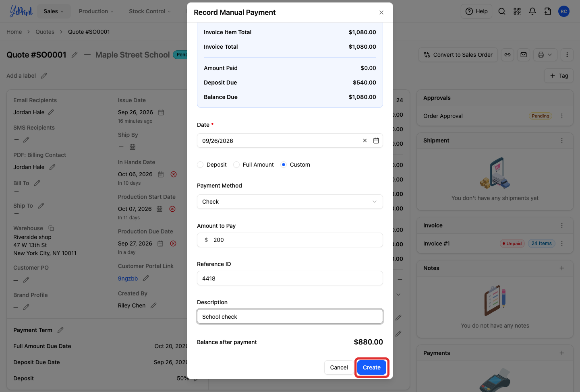The height and width of the screenshot is (392, 580).
Task: Open the QR code scanner icon
Action: (x=517, y=11)
